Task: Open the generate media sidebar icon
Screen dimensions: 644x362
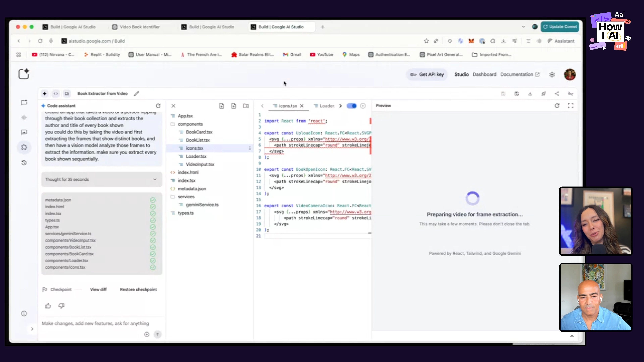Action: point(24,132)
